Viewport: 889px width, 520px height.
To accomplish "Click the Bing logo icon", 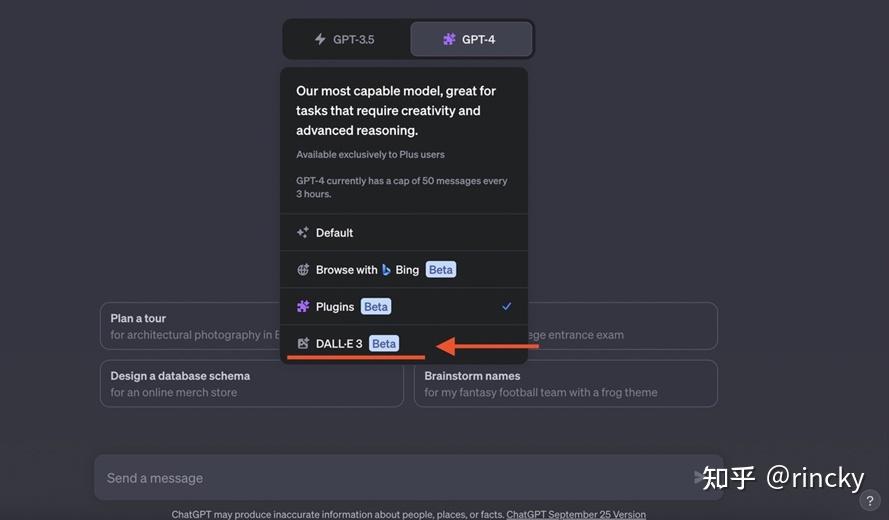I will coord(387,270).
